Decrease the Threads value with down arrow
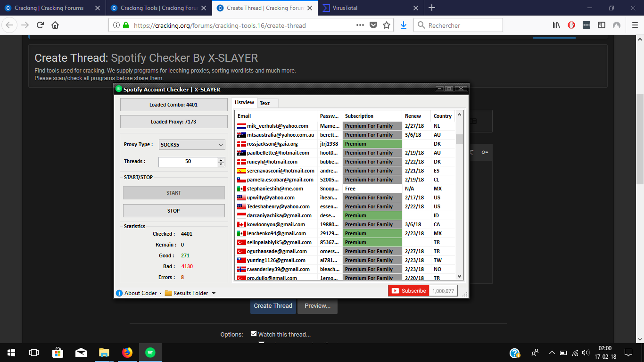The height and width of the screenshot is (362, 644). [x=221, y=164]
